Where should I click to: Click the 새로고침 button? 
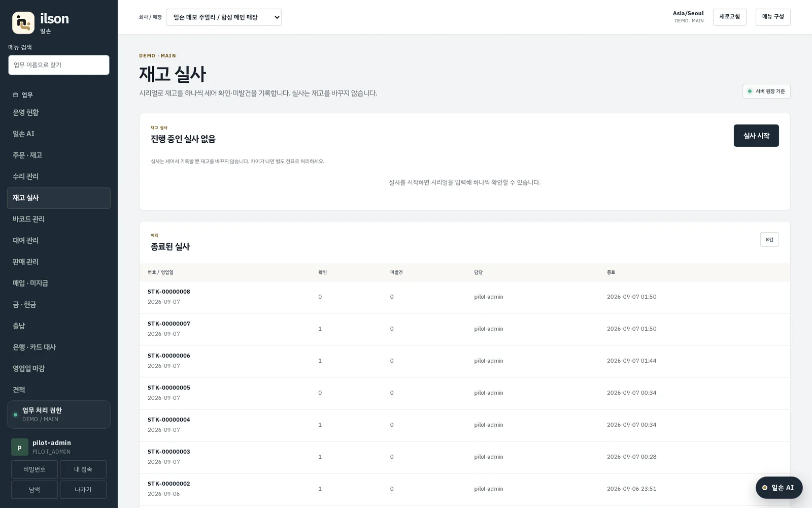click(x=729, y=17)
